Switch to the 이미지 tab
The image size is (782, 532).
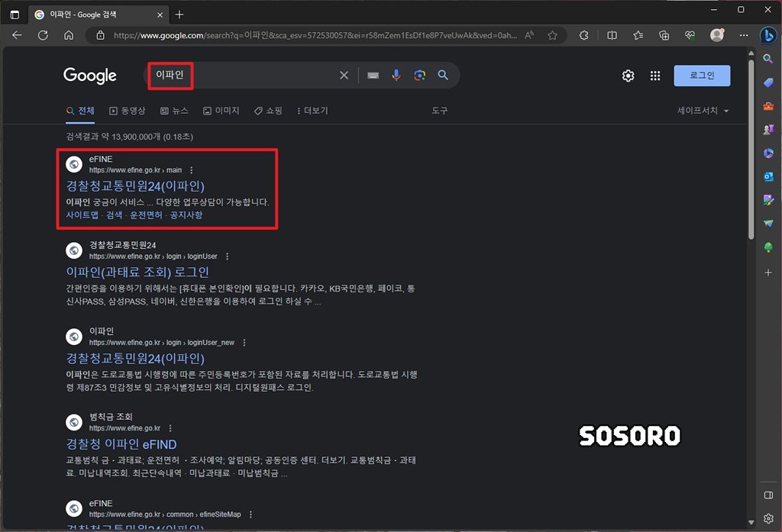click(x=221, y=111)
